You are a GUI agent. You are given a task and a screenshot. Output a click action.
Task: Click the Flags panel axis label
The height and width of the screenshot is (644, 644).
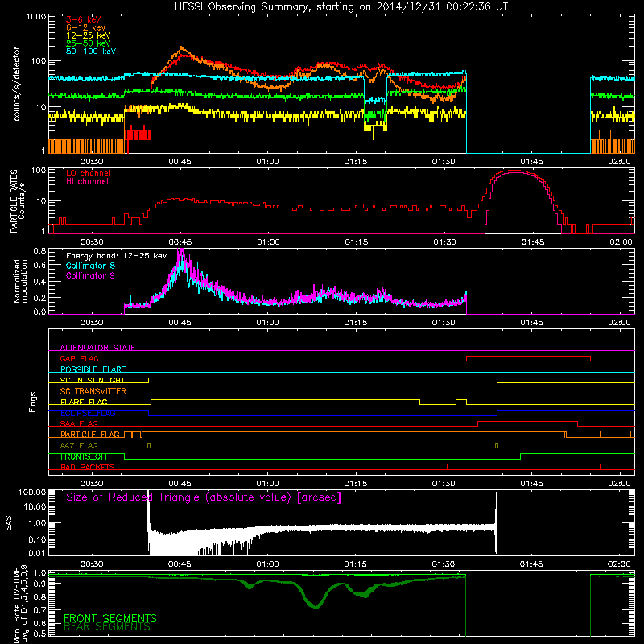pos(33,402)
